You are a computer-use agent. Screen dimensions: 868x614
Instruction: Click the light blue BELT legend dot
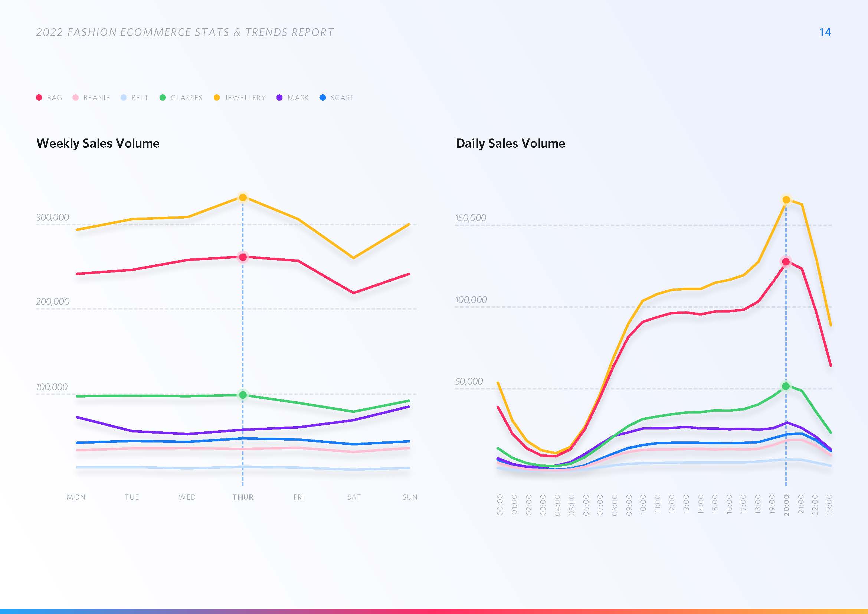124,98
